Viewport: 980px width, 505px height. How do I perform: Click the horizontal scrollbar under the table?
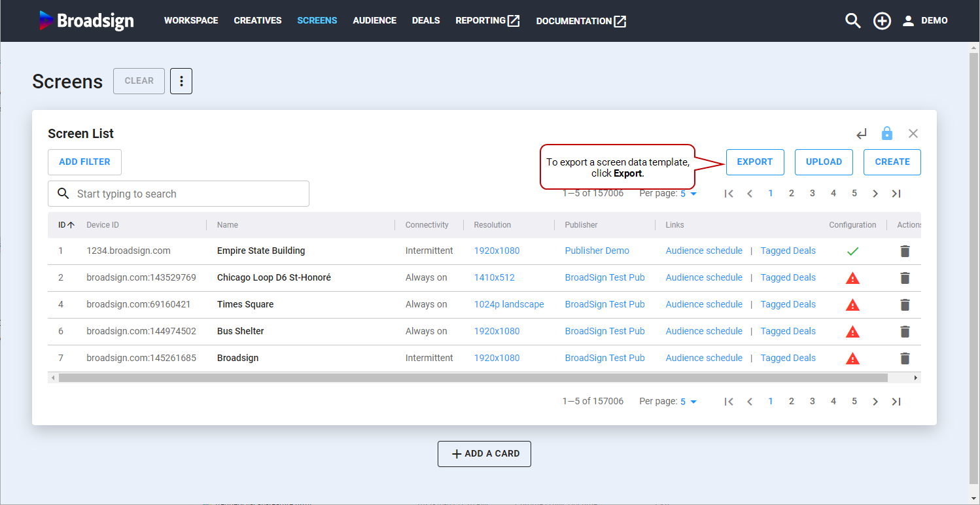tap(473, 378)
